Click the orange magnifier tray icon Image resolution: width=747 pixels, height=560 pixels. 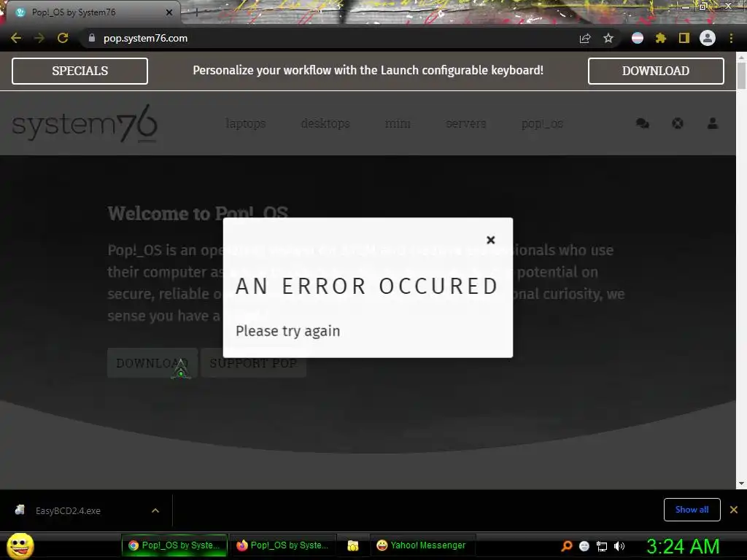(566, 546)
